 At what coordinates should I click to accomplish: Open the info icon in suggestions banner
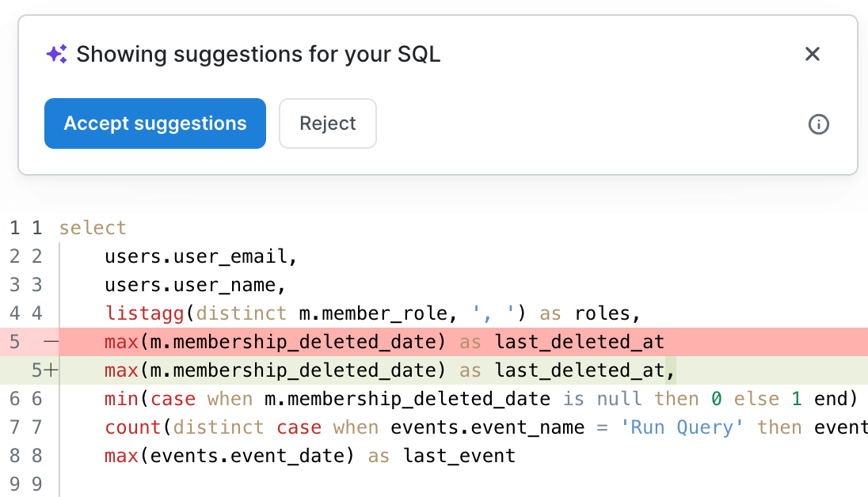tap(818, 124)
